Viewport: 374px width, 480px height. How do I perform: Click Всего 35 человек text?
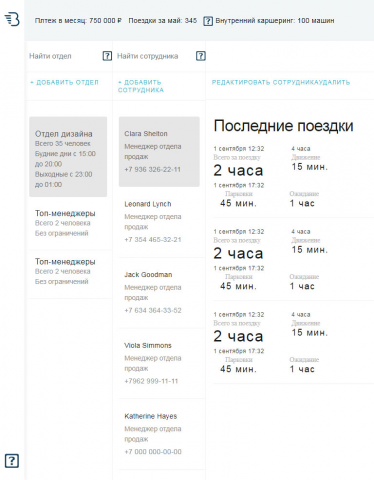click(x=63, y=144)
